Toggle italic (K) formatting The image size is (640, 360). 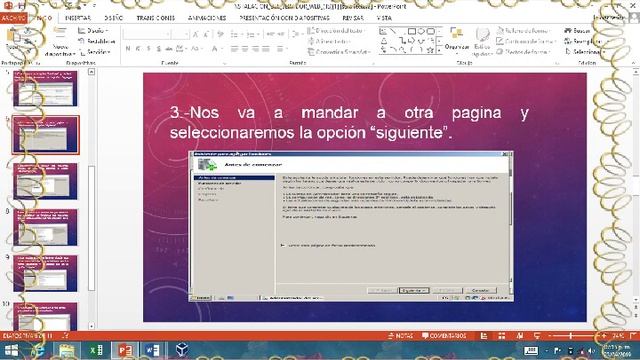[x=138, y=49]
